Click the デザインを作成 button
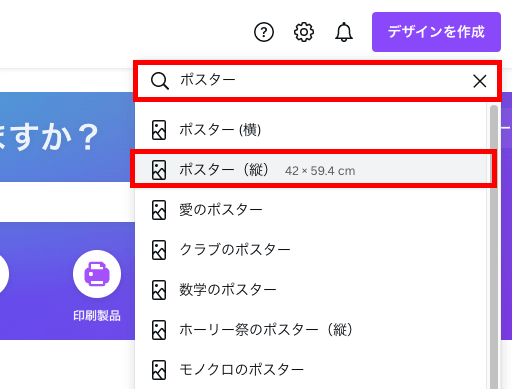The image size is (512, 389). (x=436, y=32)
